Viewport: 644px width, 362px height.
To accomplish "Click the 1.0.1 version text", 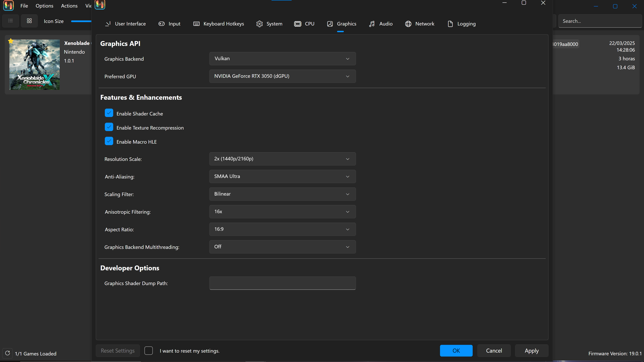I will [x=69, y=61].
